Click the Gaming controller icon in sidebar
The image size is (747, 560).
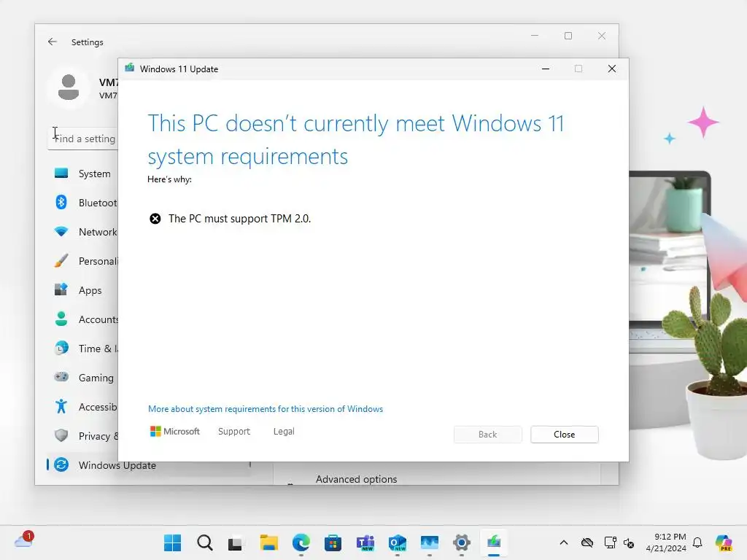(61, 377)
